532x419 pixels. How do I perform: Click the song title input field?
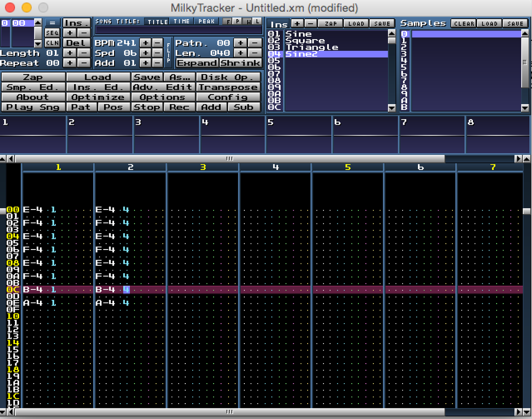click(178, 30)
